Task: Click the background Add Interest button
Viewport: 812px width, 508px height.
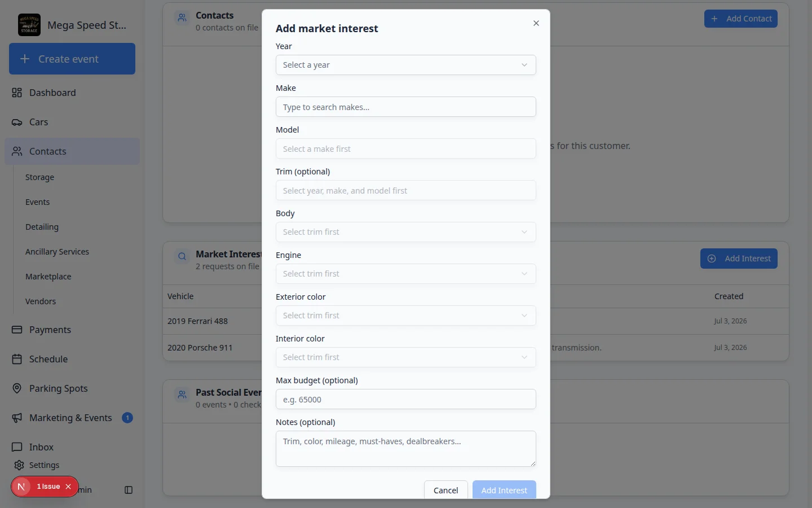Action: click(739, 259)
